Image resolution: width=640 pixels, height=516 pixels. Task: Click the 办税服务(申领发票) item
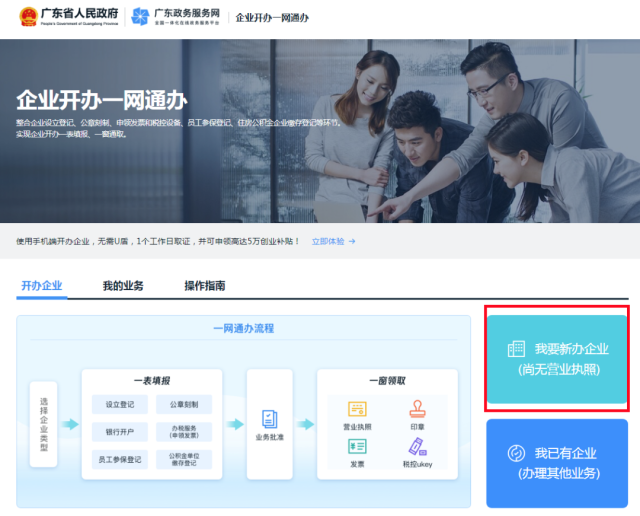[x=184, y=432]
